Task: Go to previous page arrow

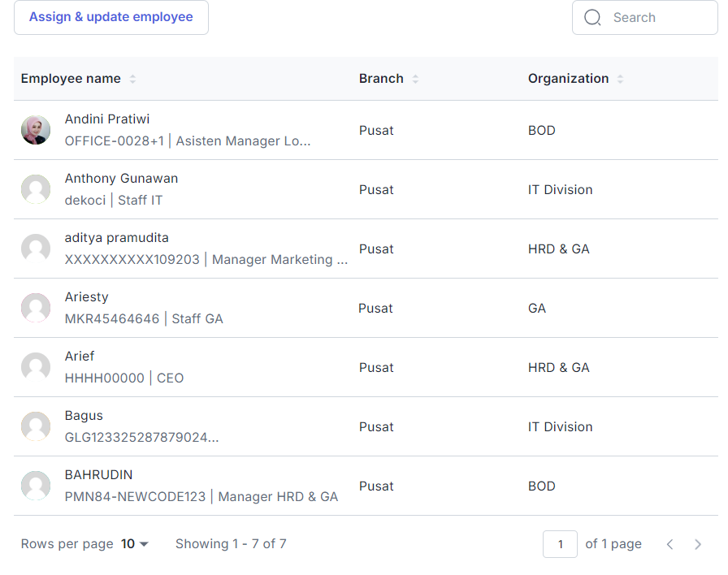Action: coord(669,544)
